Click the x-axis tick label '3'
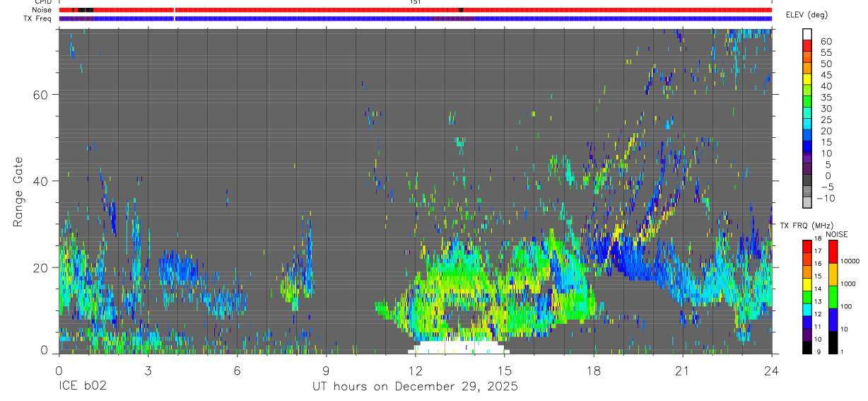The width and height of the screenshot is (868, 401). pos(148,370)
